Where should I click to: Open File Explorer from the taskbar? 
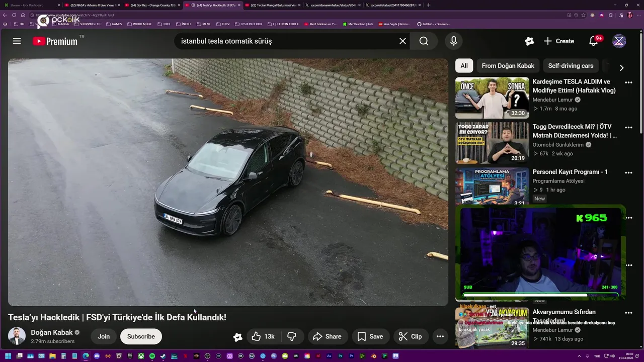click(x=52, y=356)
